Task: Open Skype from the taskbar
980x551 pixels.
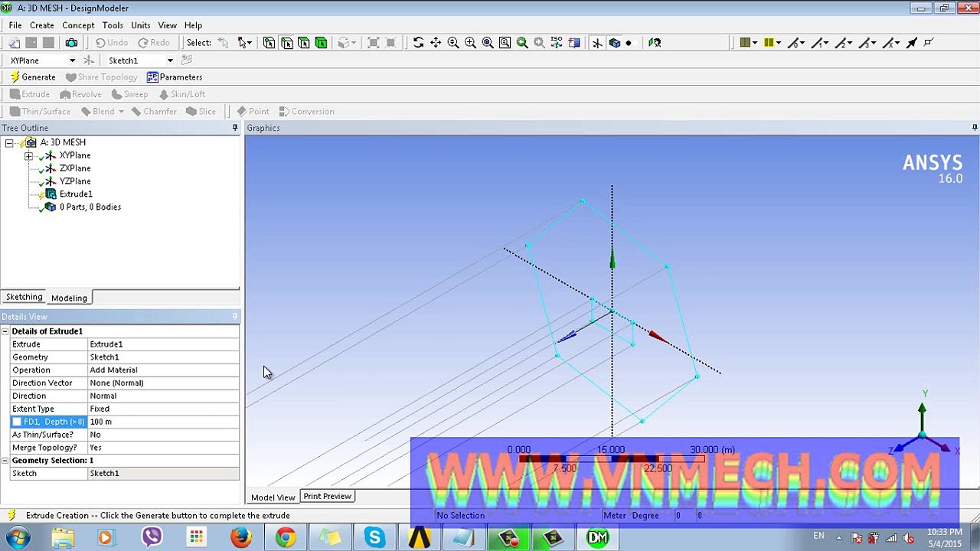Action: pos(374,538)
